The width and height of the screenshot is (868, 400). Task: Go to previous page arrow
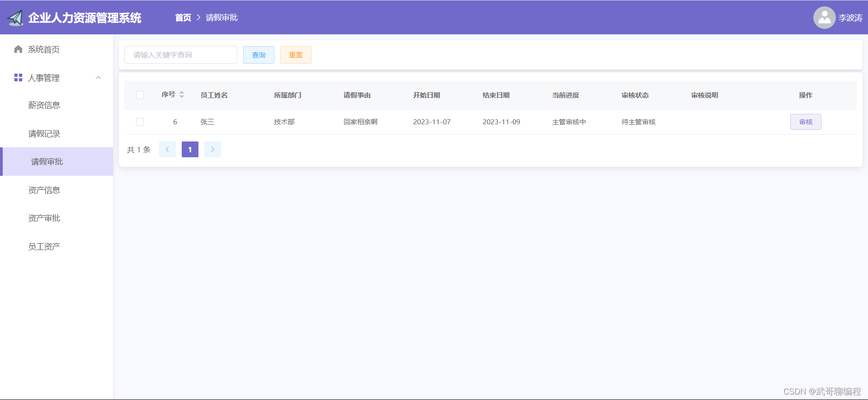[167, 149]
